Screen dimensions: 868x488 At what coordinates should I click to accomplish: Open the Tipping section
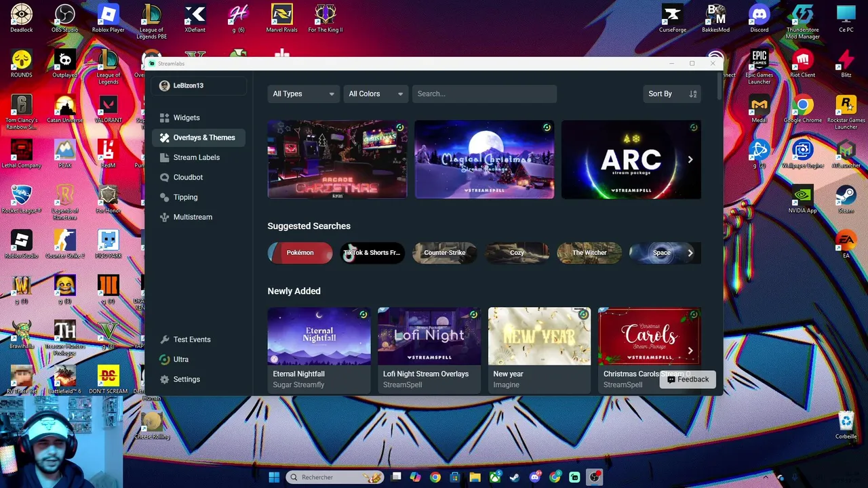(185, 197)
